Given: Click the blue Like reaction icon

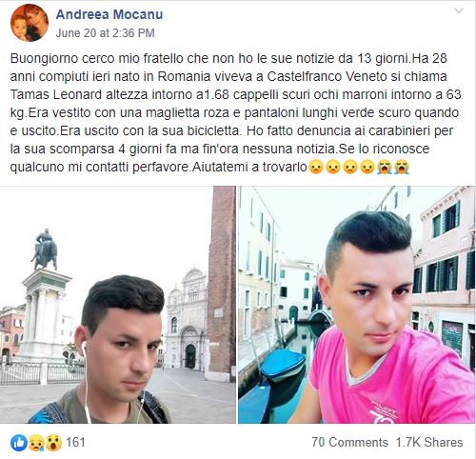Looking at the screenshot, I should coord(19,443).
